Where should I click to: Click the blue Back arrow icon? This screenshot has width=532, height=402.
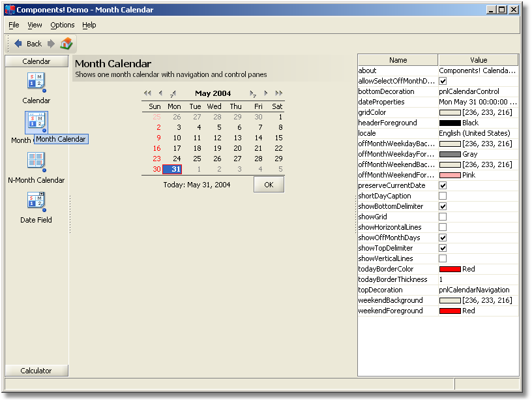[x=18, y=44]
